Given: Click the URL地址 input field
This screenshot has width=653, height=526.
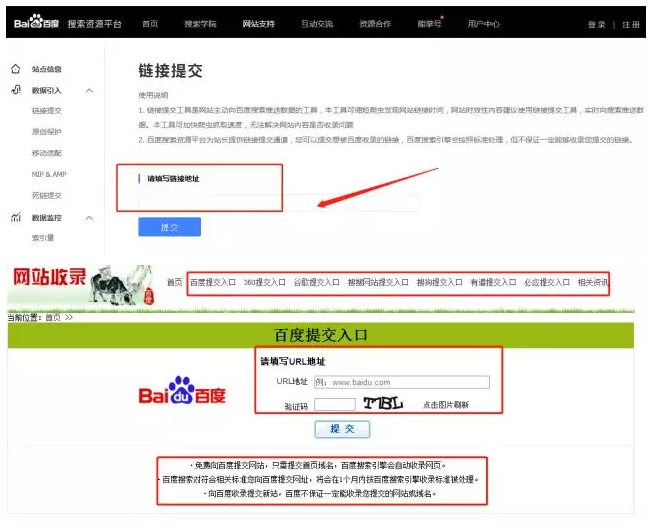Looking at the screenshot, I should (402, 382).
